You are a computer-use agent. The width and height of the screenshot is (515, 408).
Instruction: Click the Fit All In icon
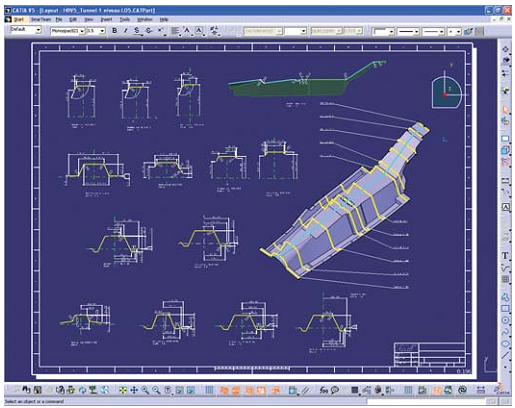point(123,390)
